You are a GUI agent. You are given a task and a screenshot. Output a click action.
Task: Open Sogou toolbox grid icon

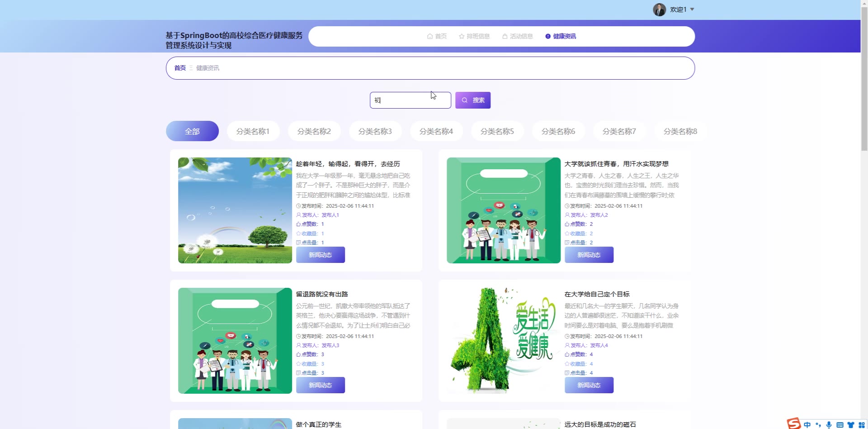pyautogui.click(x=862, y=424)
